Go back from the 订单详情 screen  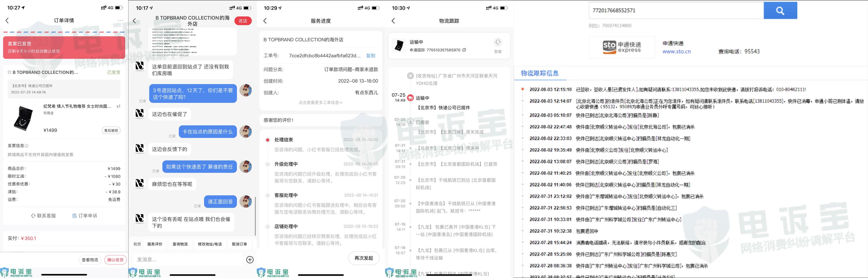pyautogui.click(x=7, y=21)
